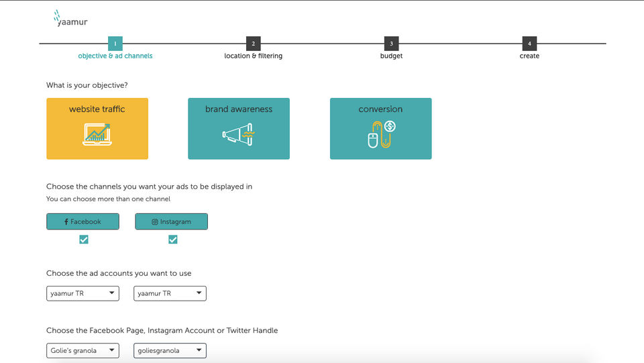Viewport: 644px width, 363px height.
Task: Uncheck the Facebook channel checkbox
Action: click(84, 240)
